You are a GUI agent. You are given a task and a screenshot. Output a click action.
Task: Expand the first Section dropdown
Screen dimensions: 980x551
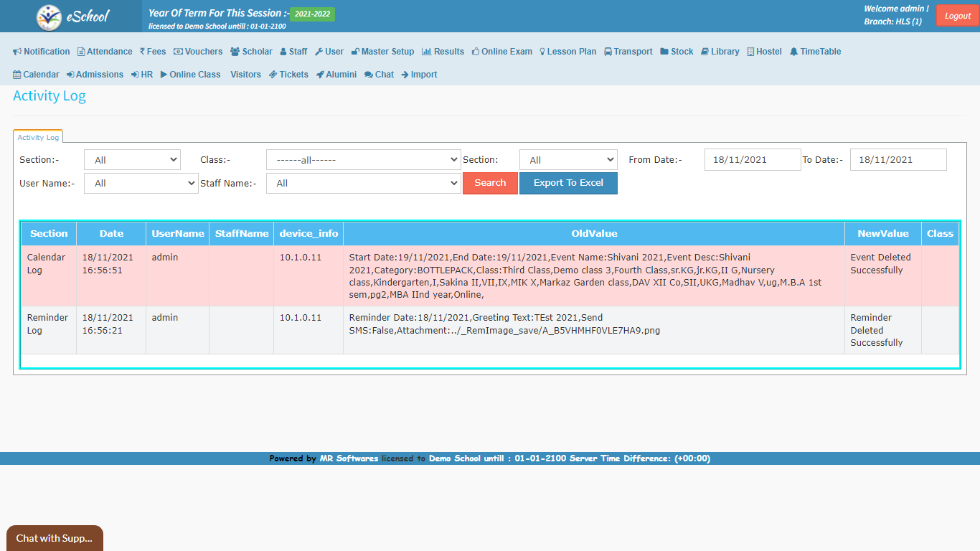(x=132, y=160)
